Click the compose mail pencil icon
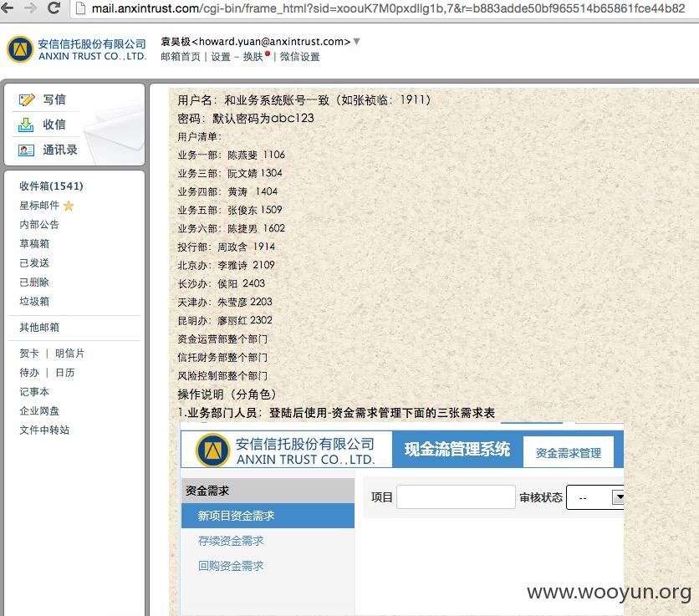The width and height of the screenshot is (699, 616). pos(27,99)
